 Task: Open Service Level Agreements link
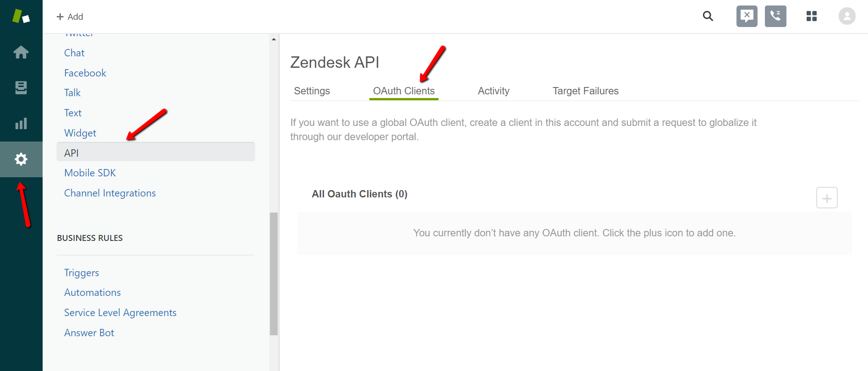coord(120,312)
